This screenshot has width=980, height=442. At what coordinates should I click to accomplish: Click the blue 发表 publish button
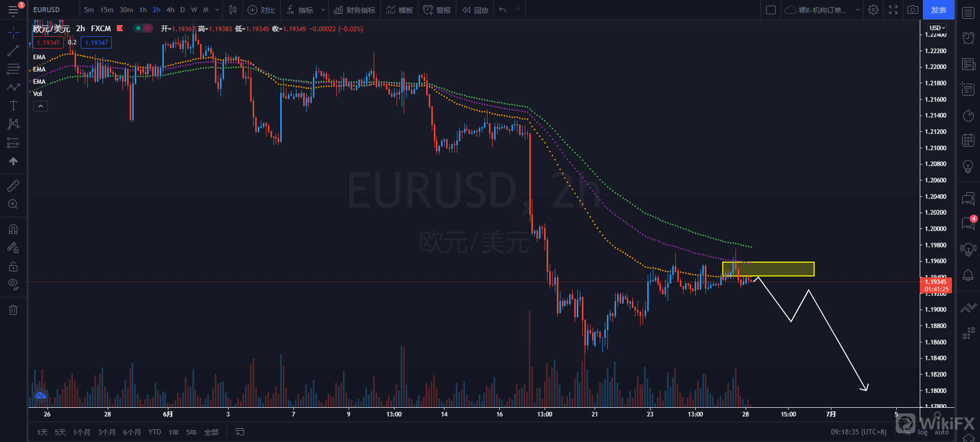click(938, 10)
